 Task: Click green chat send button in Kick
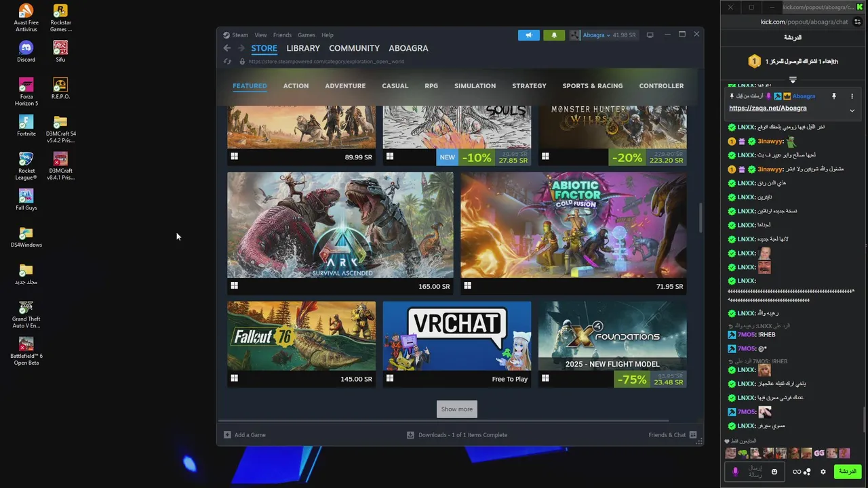pyautogui.click(x=847, y=472)
